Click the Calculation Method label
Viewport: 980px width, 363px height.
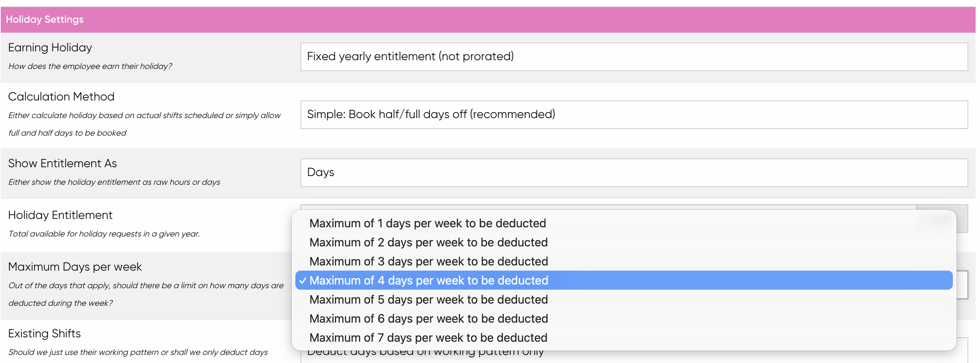coord(61,97)
